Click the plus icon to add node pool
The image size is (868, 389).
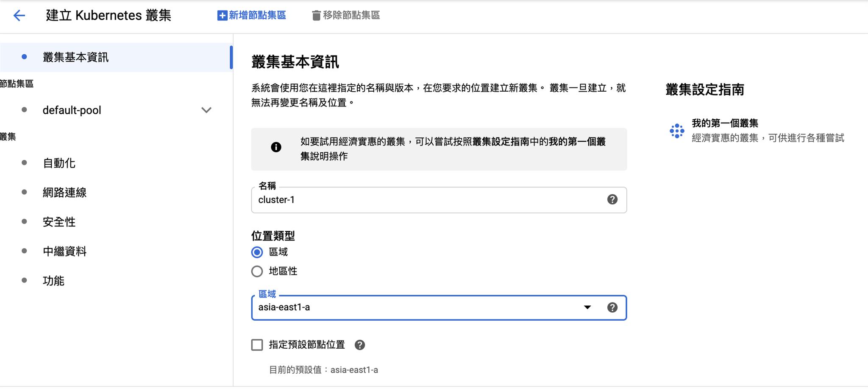tap(222, 15)
